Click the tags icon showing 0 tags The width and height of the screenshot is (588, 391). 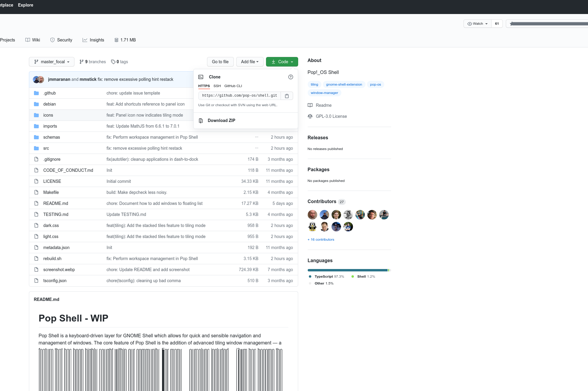pyautogui.click(x=113, y=62)
